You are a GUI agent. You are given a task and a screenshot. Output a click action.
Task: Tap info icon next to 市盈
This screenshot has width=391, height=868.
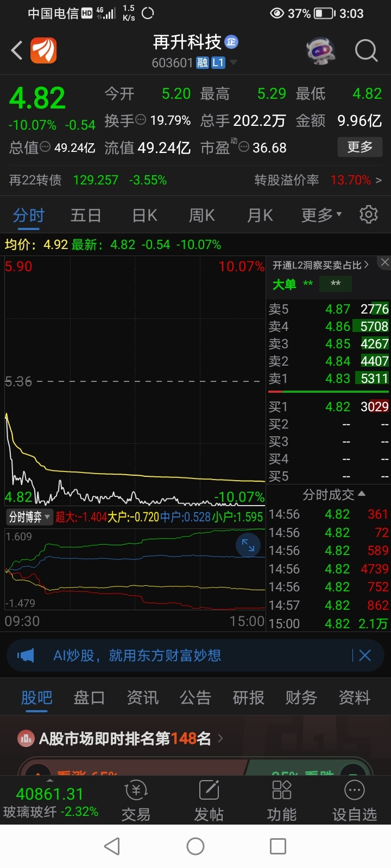pos(244,147)
